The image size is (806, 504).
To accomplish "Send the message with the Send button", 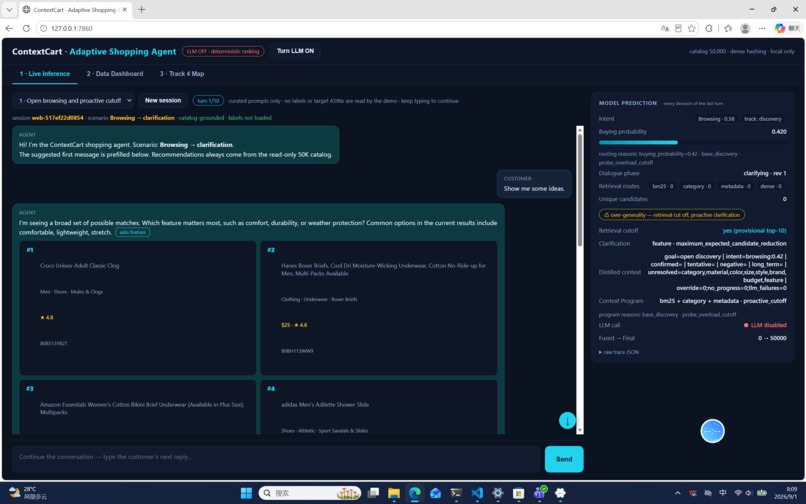I will coord(564,459).
